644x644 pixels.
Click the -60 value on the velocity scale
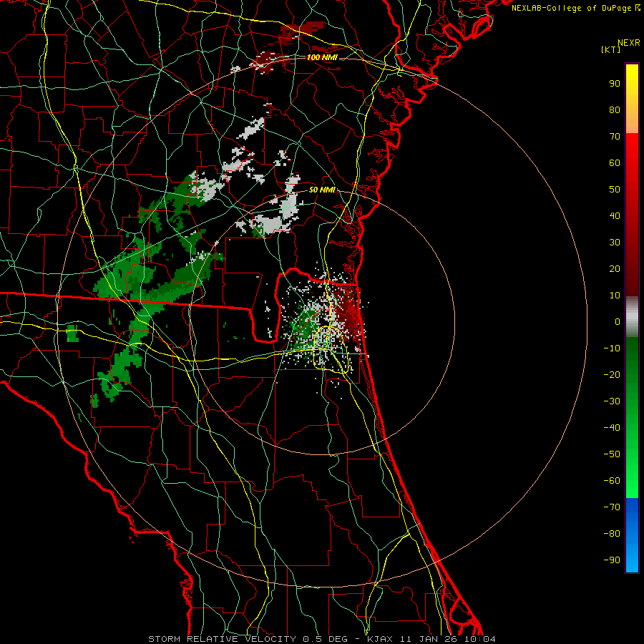click(x=612, y=481)
